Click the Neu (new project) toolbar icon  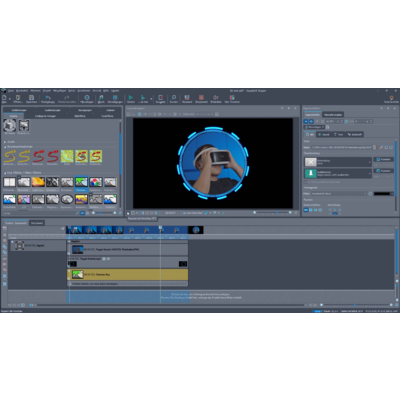pos(5,98)
